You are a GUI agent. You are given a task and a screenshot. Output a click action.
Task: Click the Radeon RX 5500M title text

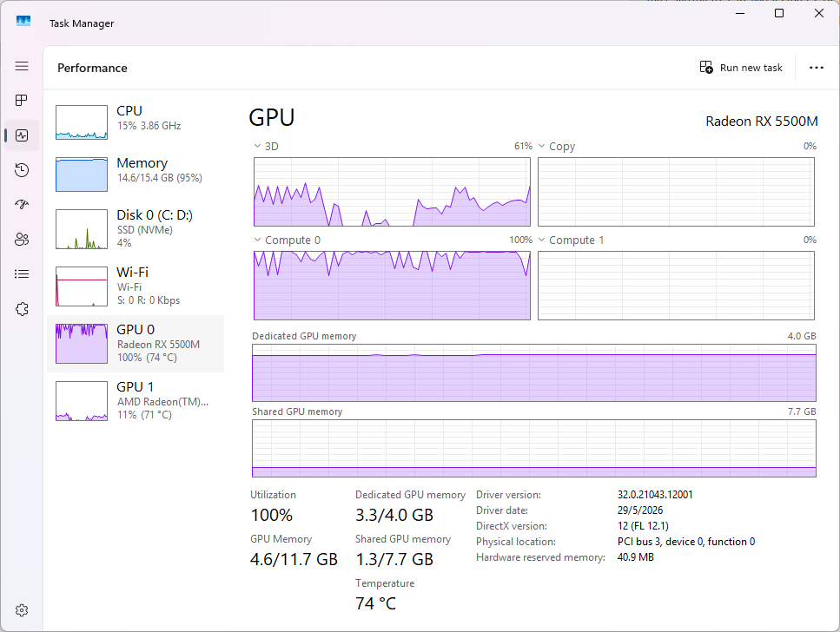pyautogui.click(x=761, y=122)
